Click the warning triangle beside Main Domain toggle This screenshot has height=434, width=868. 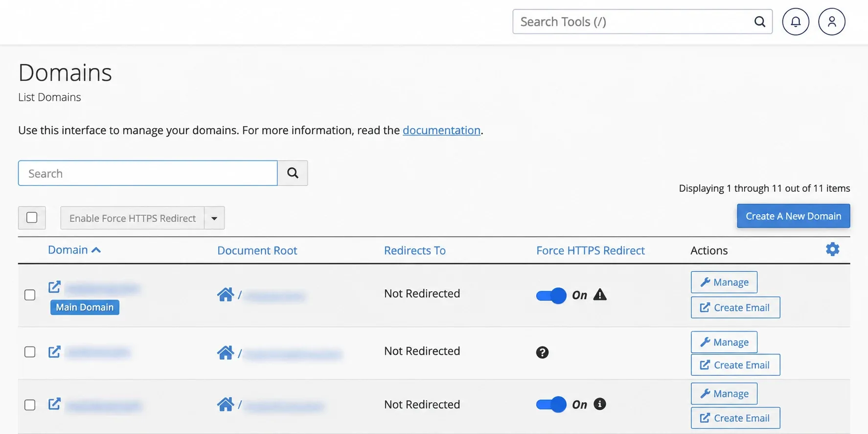click(600, 295)
